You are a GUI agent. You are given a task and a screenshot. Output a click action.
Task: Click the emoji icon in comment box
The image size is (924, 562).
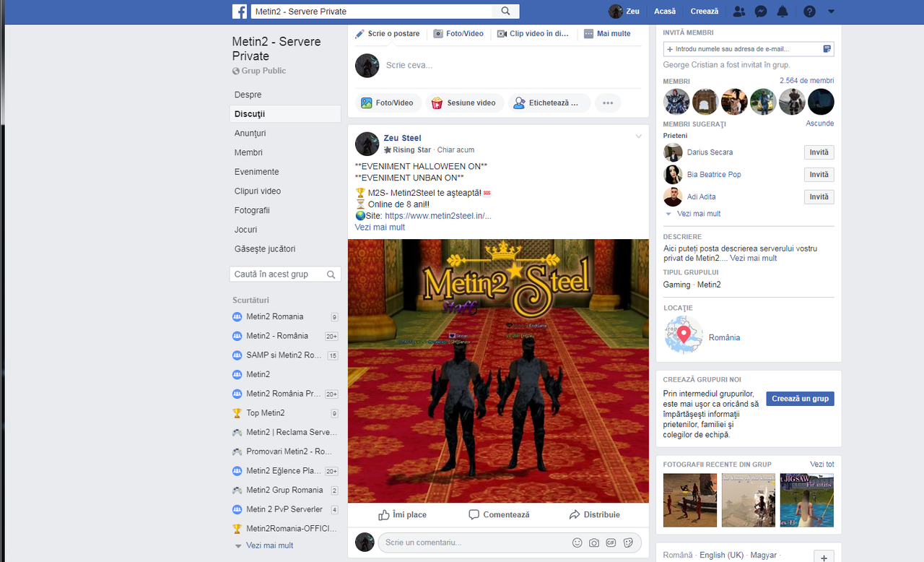click(577, 542)
